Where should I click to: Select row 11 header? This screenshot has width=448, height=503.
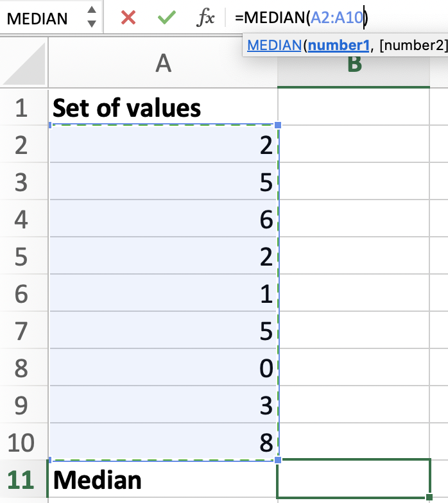coord(21,479)
